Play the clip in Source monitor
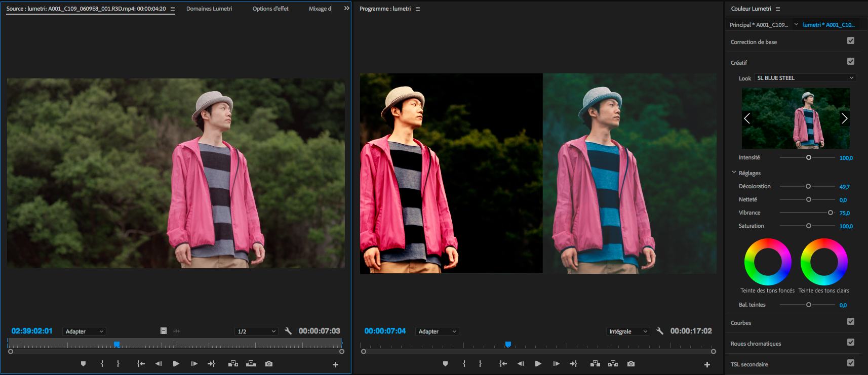This screenshot has width=868, height=375. point(176,364)
